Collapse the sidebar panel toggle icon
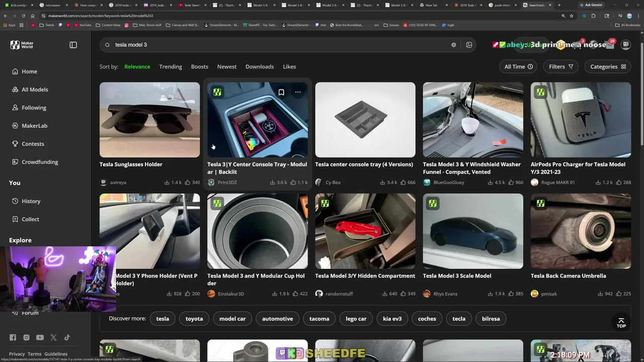 pos(73,45)
